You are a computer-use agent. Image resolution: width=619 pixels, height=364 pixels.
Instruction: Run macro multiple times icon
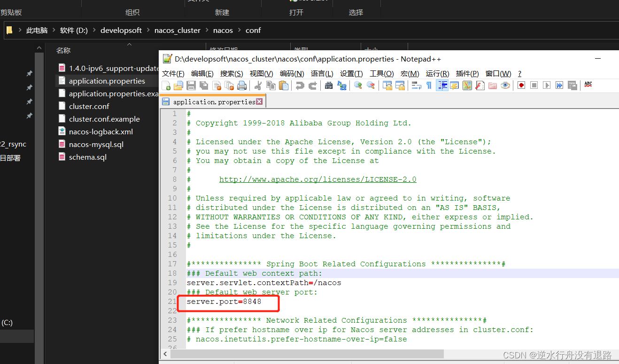click(x=559, y=85)
